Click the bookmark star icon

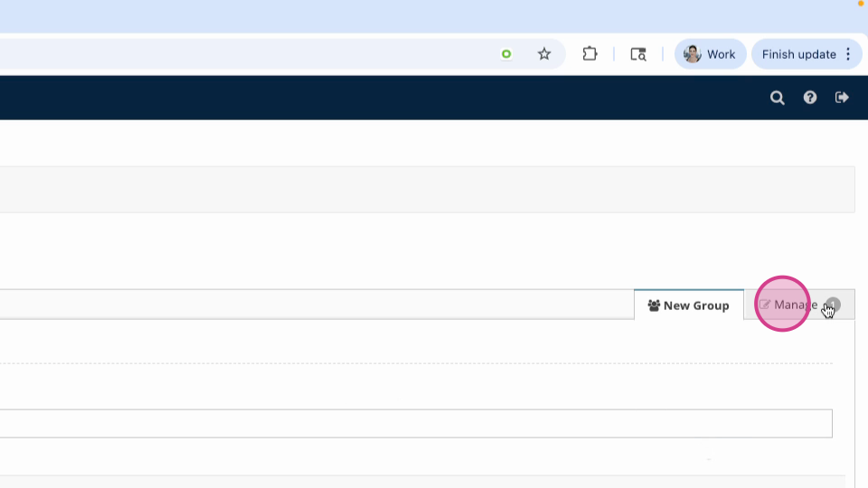tap(544, 53)
